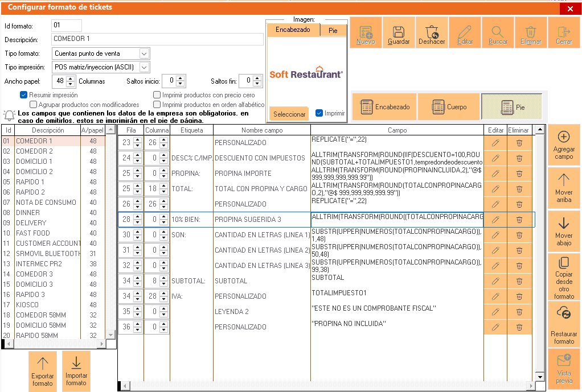Click fields grid vertical scrollbar down arrow
The height and width of the screenshot is (392, 582).
pos(540,377)
